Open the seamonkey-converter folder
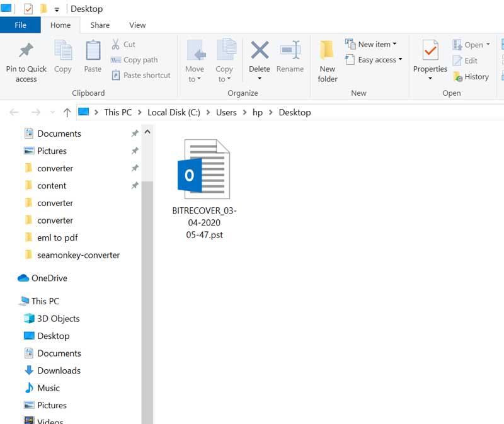The width and height of the screenshot is (504, 424). click(x=78, y=255)
